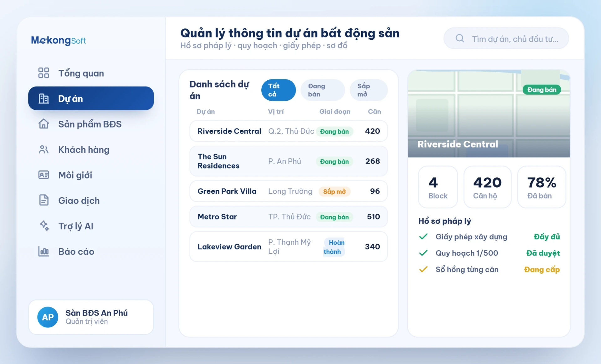Click the search magnifier icon
Image resolution: width=601 pixels, height=364 pixels.
click(x=460, y=38)
